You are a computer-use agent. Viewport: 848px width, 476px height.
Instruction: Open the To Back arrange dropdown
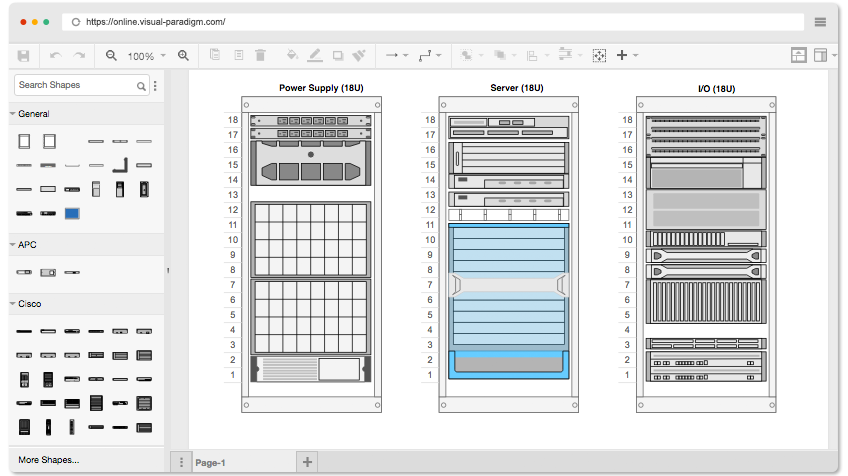tap(505, 55)
